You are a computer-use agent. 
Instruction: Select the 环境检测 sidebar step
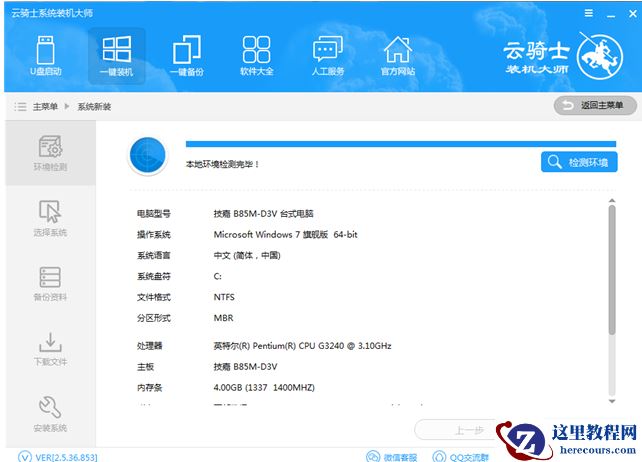tap(50, 153)
